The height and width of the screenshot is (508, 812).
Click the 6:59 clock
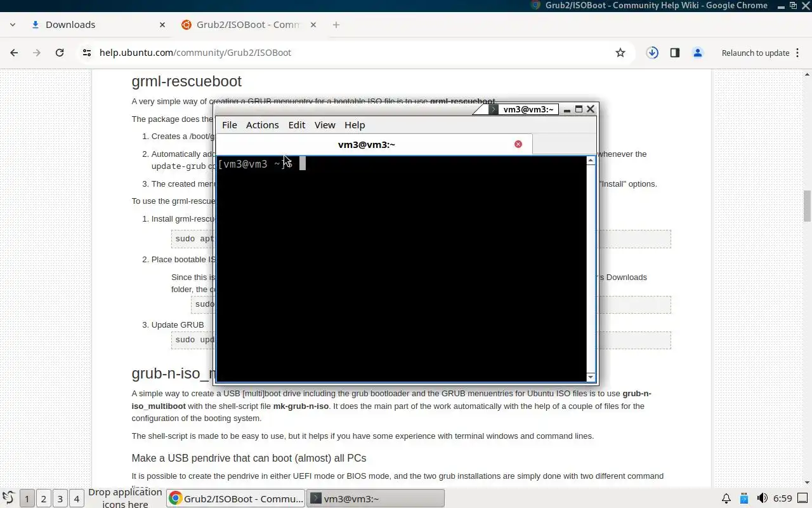783,498
